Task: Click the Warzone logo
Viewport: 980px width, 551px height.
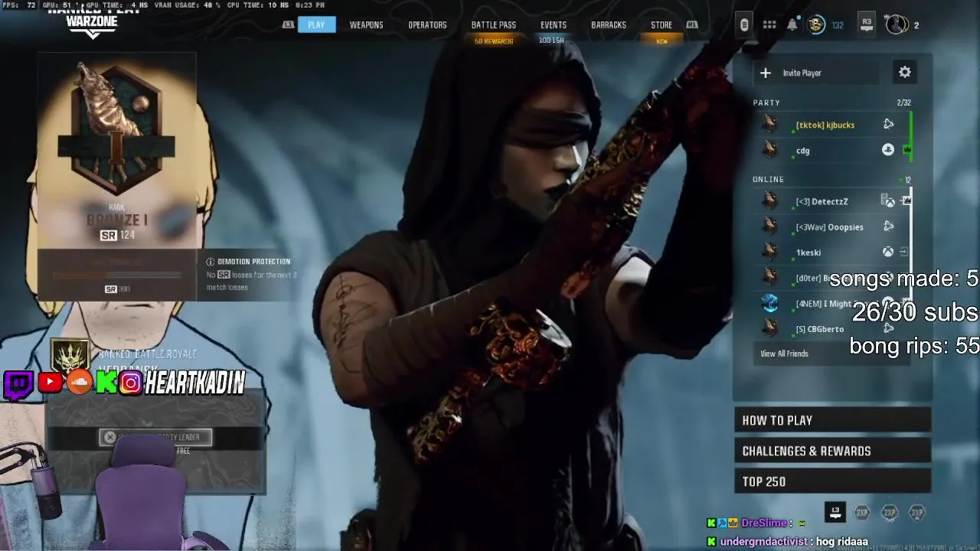Action: coord(92,23)
